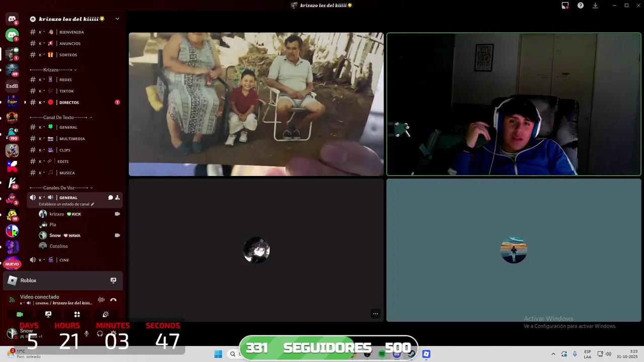Collapse the Canal De Texto category
Screen dimensions: 644x362
coord(60,117)
